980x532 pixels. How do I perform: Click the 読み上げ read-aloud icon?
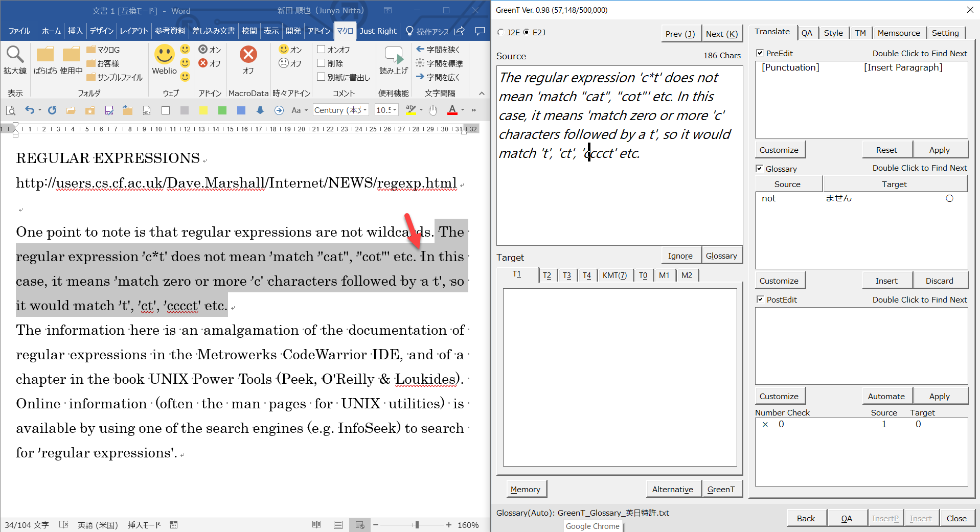tap(393, 55)
